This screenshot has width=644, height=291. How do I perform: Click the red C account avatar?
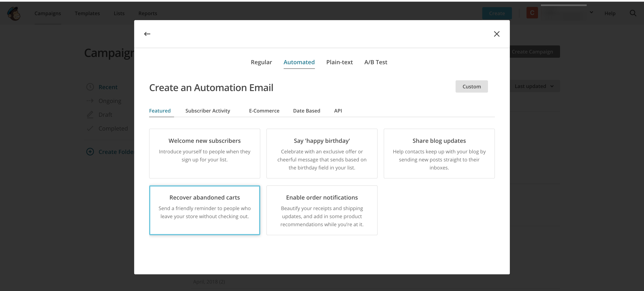click(532, 13)
